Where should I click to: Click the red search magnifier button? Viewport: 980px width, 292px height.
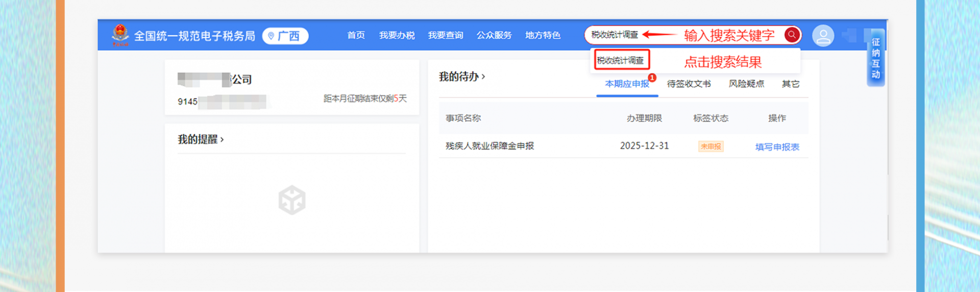[792, 35]
